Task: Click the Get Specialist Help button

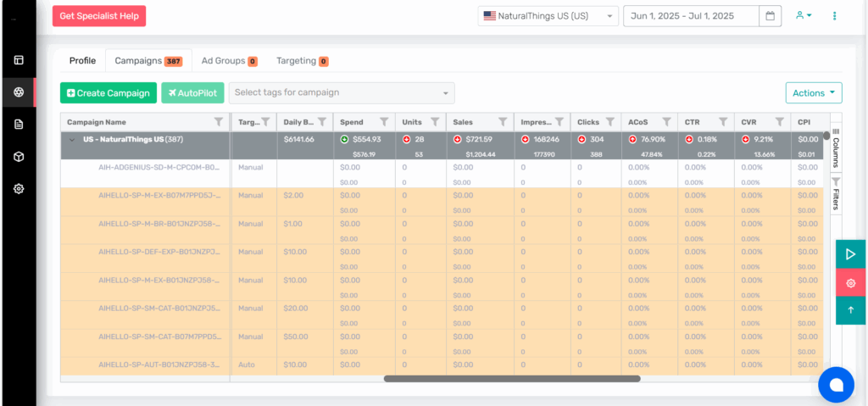Action: tap(99, 16)
